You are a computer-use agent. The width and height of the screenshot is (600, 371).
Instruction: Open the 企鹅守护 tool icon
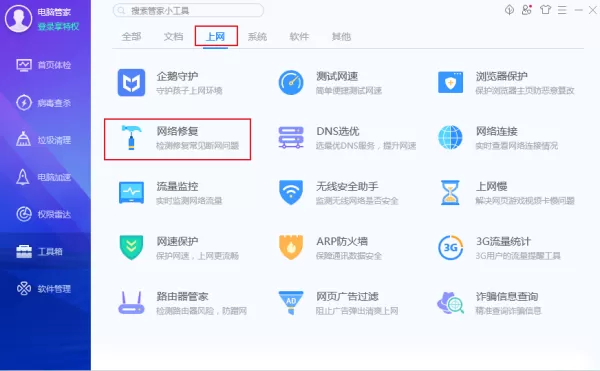click(131, 83)
